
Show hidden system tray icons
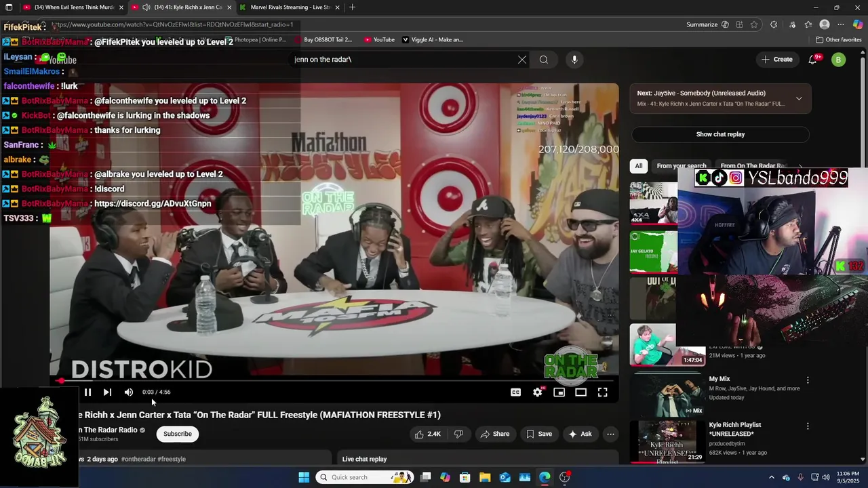[771, 477]
